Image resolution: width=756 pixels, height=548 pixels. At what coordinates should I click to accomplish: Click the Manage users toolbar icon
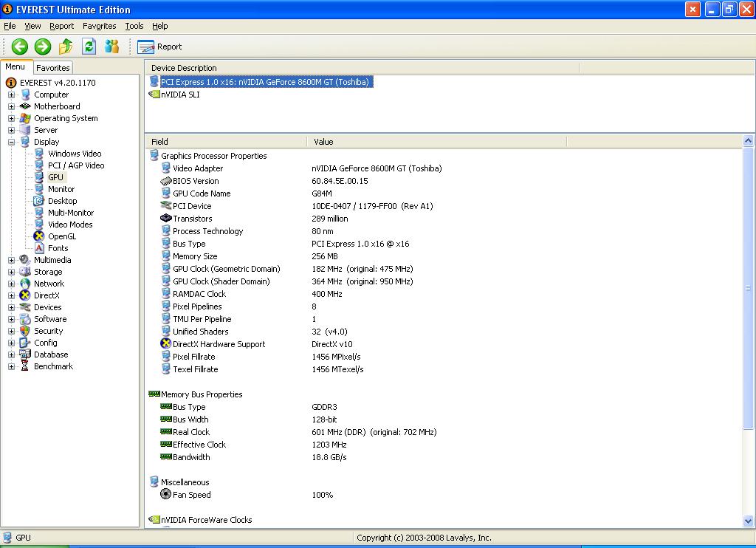pos(112,47)
